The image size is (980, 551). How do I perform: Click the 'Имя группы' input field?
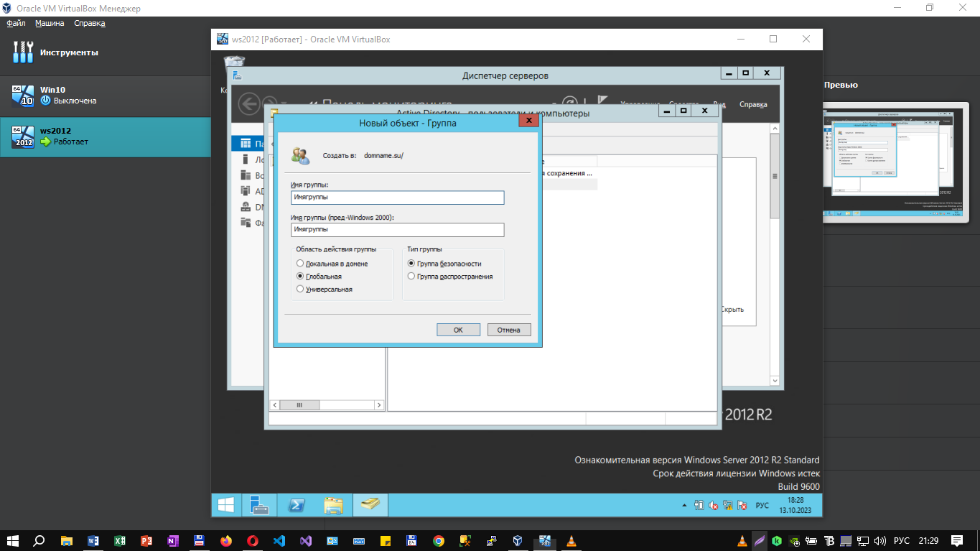click(x=398, y=197)
